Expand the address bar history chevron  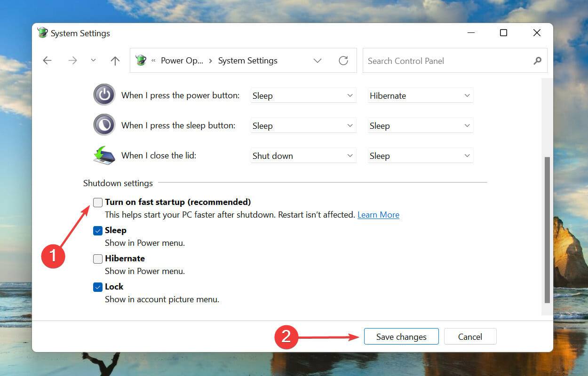pos(318,60)
